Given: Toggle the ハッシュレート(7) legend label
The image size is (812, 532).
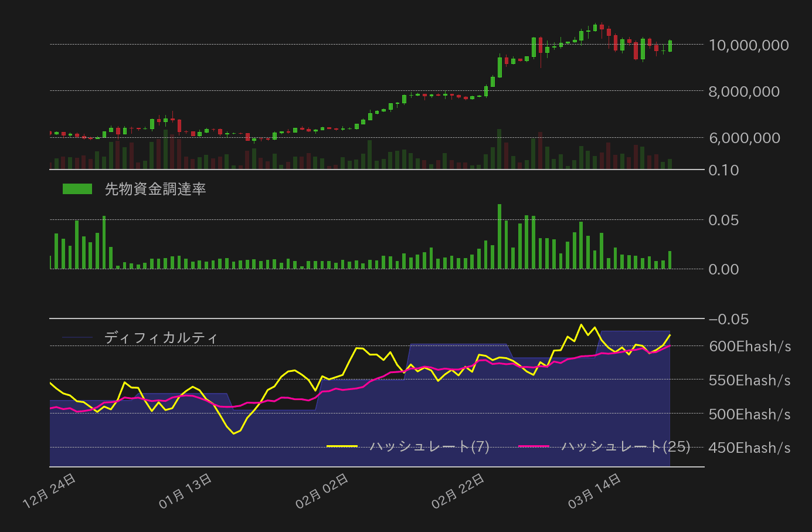Looking at the screenshot, I should (429, 446).
